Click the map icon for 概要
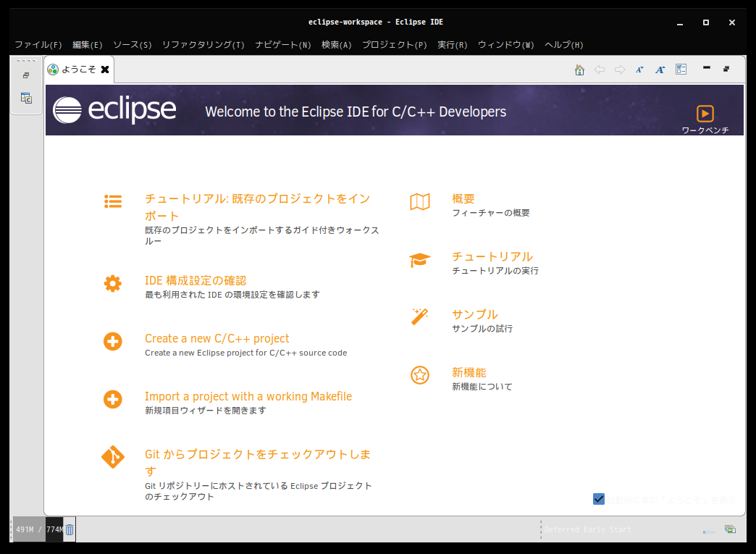The height and width of the screenshot is (554, 756). [420, 201]
